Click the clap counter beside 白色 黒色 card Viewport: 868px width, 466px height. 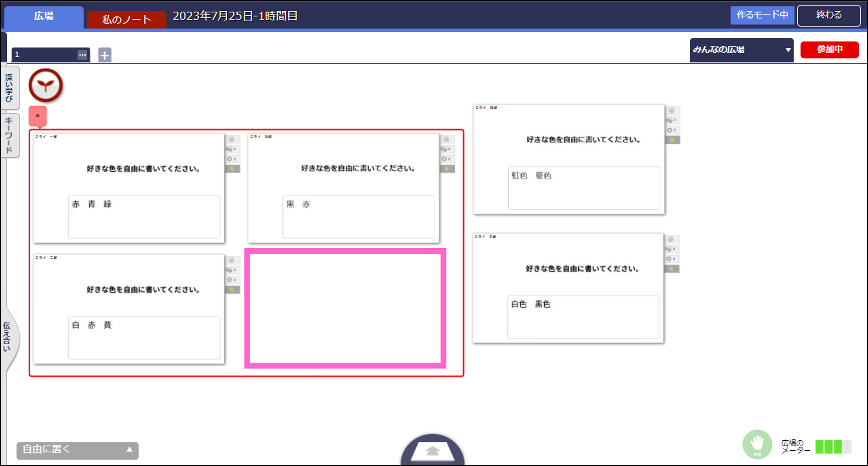point(671,249)
